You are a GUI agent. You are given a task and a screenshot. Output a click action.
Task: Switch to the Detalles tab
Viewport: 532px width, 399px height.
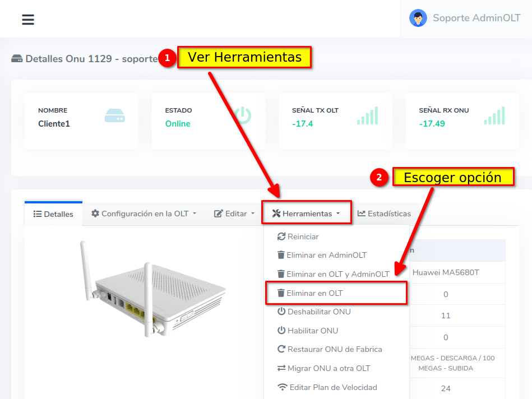(53, 214)
